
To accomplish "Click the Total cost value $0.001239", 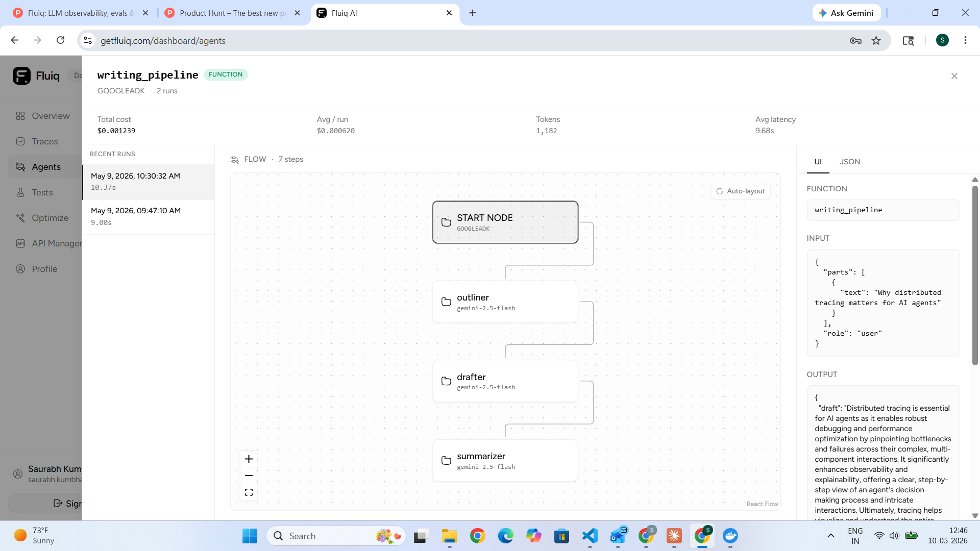I will (x=116, y=131).
